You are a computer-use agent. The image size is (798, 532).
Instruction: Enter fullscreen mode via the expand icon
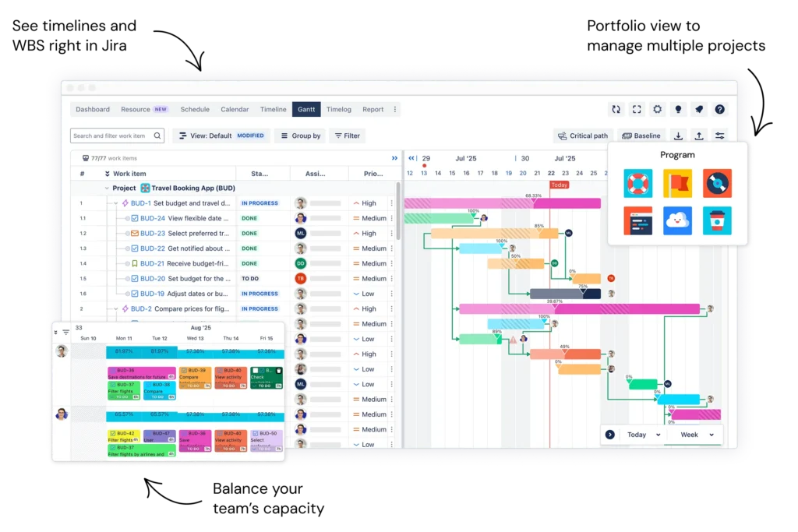tap(637, 109)
